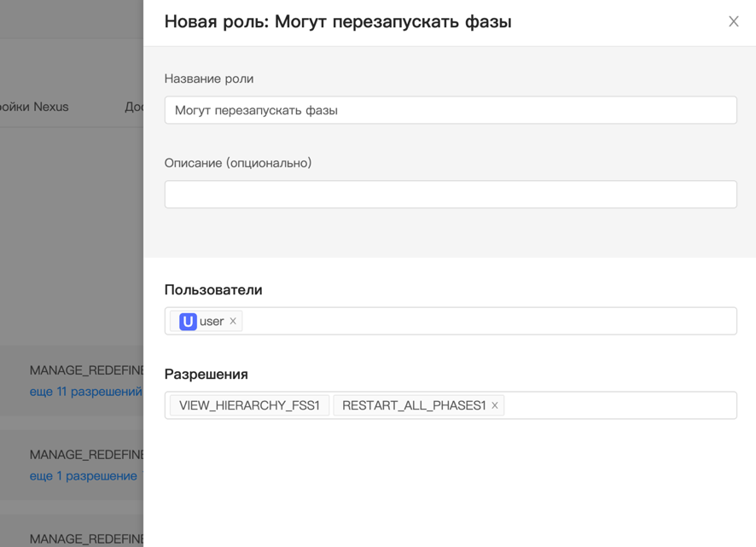Image resolution: width=756 pixels, height=547 pixels.
Task: Click the user name in the tag
Action: point(212,322)
